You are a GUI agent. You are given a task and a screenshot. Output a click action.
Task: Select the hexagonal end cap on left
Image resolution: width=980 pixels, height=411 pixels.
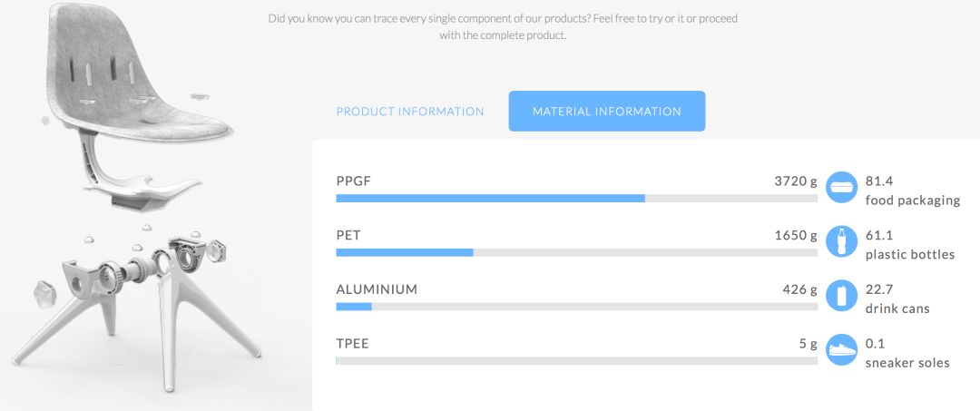point(45,294)
